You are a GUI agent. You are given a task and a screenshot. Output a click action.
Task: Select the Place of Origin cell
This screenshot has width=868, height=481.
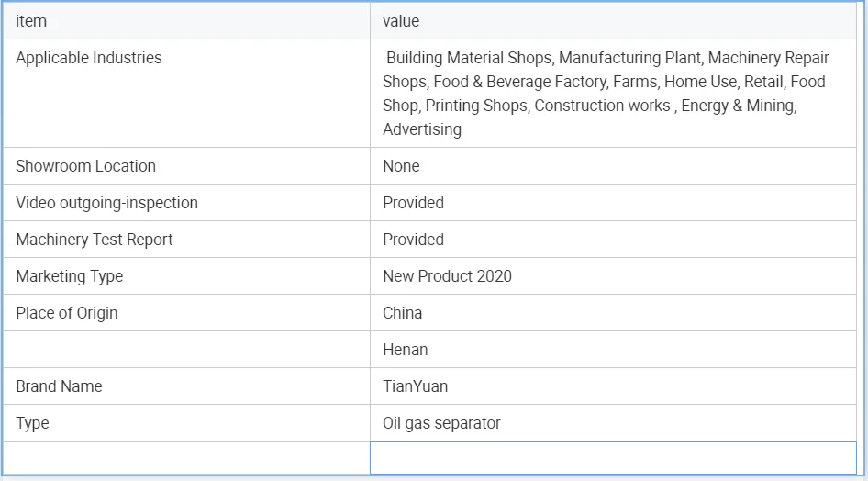click(67, 313)
